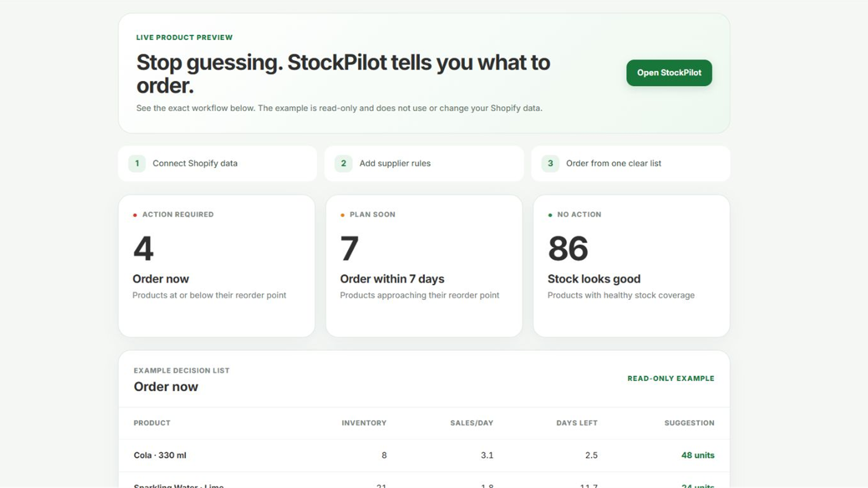
Task: Click the 48 units suggestion for Cola
Action: click(698, 455)
